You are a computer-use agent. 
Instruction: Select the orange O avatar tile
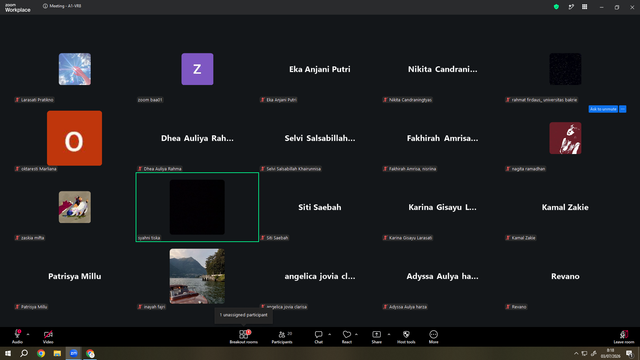click(74, 138)
